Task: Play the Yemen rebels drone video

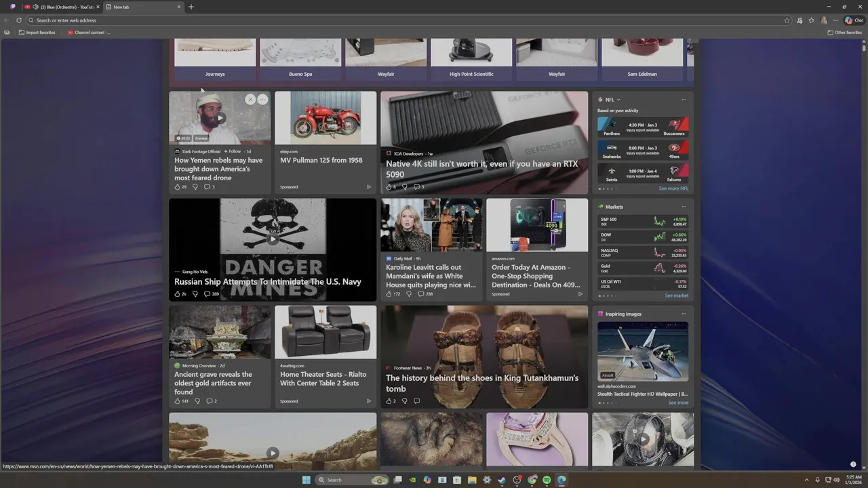Action: 220,117
